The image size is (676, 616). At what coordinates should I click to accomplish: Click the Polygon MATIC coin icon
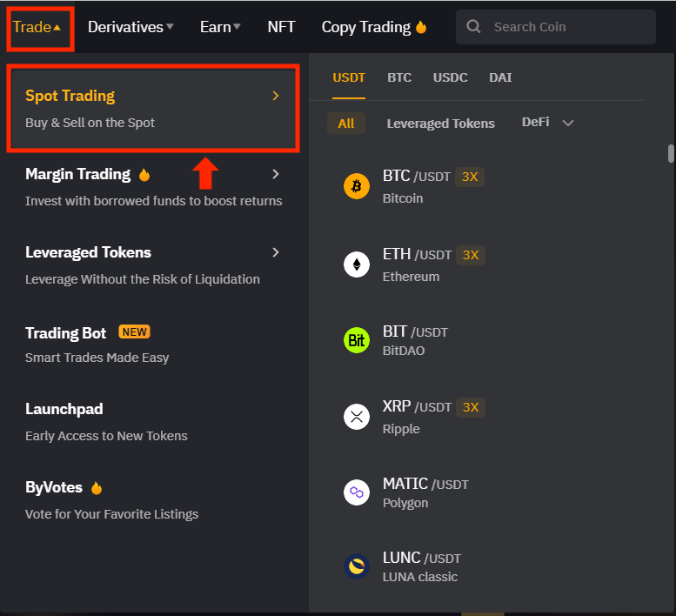click(x=357, y=492)
